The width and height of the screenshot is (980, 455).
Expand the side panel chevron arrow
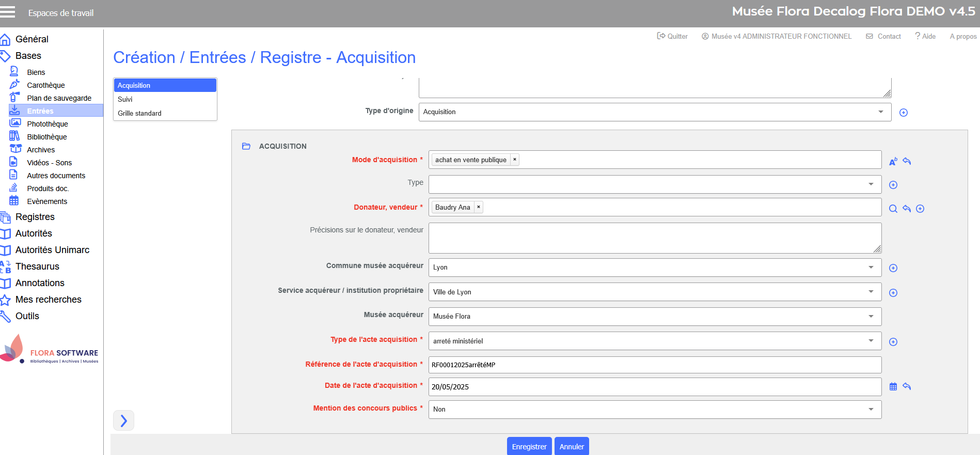click(123, 420)
